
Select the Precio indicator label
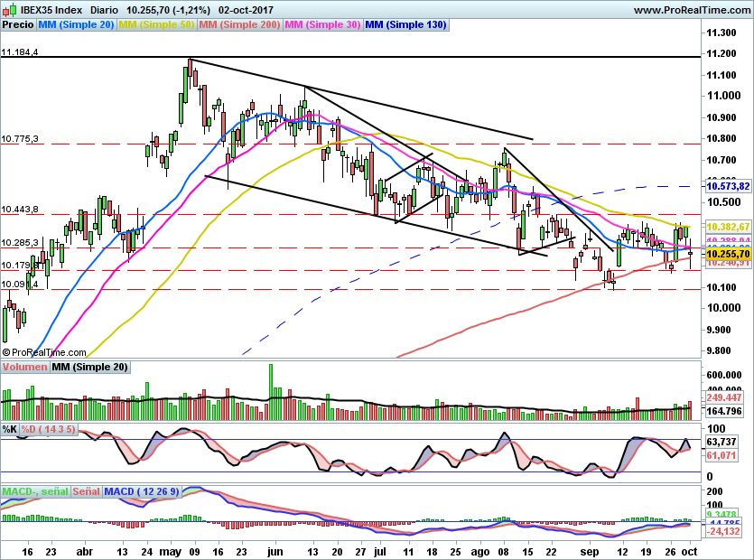tap(18, 24)
